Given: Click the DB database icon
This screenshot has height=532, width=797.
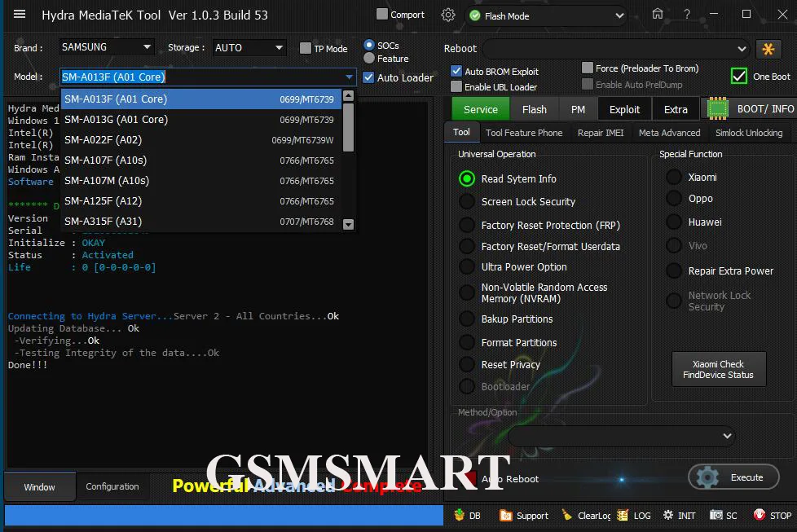Looking at the screenshot, I should pyautogui.click(x=460, y=515).
